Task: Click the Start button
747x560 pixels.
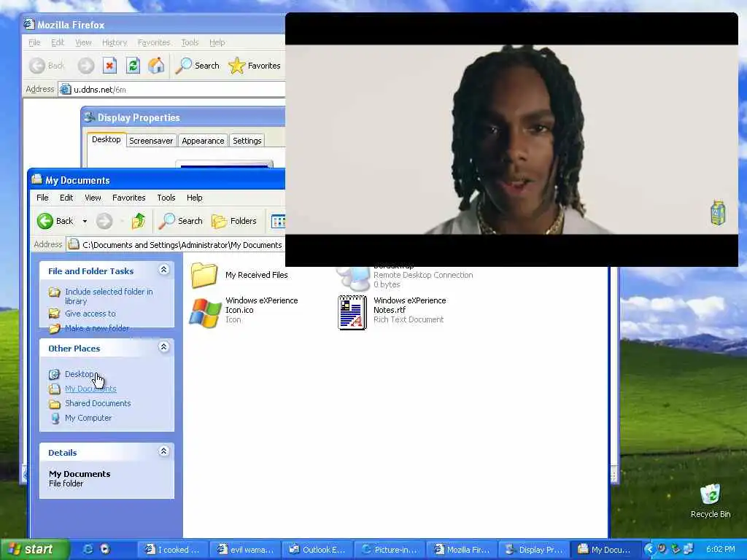Action: (34, 550)
